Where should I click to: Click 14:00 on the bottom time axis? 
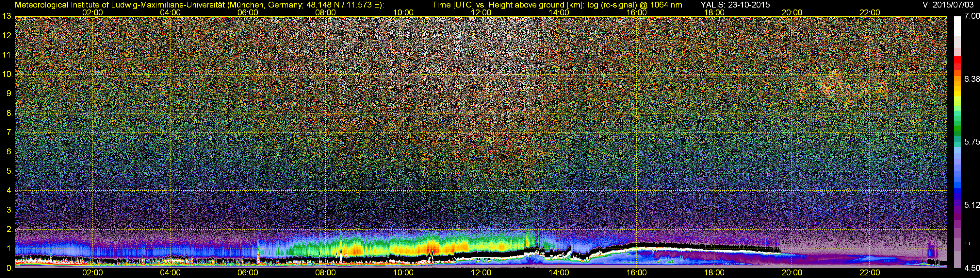(x=559, y=273)
